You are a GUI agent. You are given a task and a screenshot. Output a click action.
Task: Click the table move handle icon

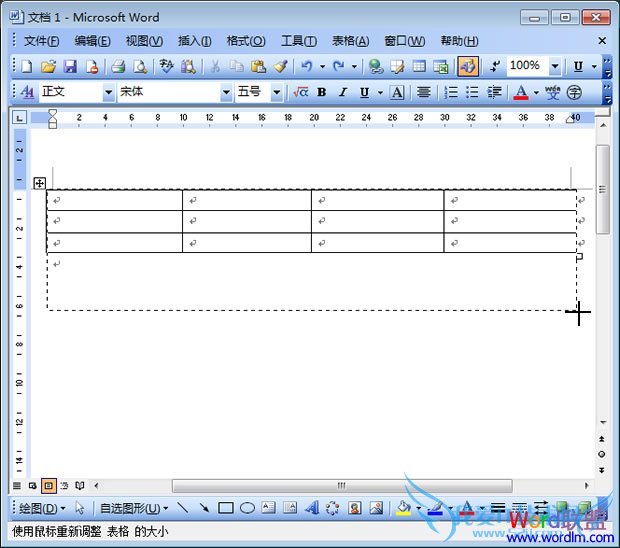click(x=40, y=183)
